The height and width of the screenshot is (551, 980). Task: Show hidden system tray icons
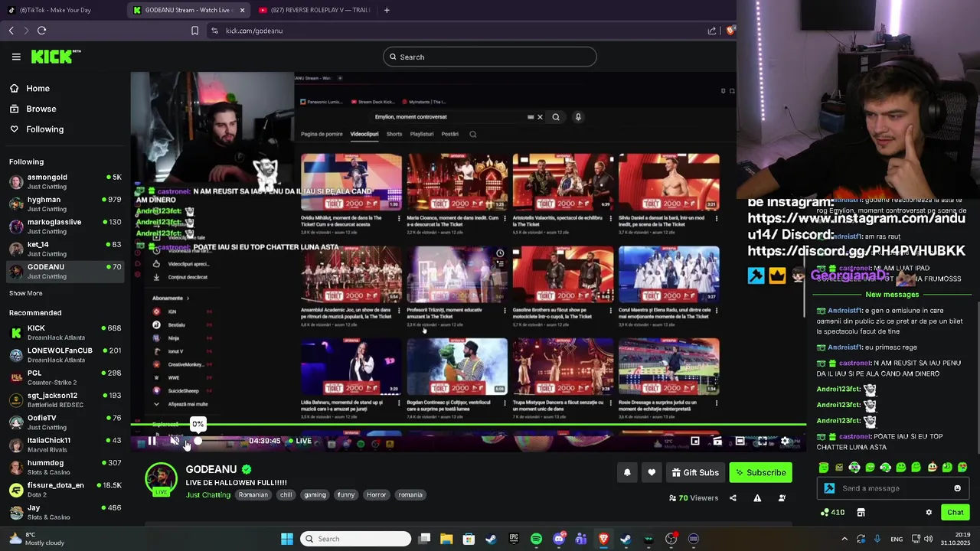click(844, 539)
